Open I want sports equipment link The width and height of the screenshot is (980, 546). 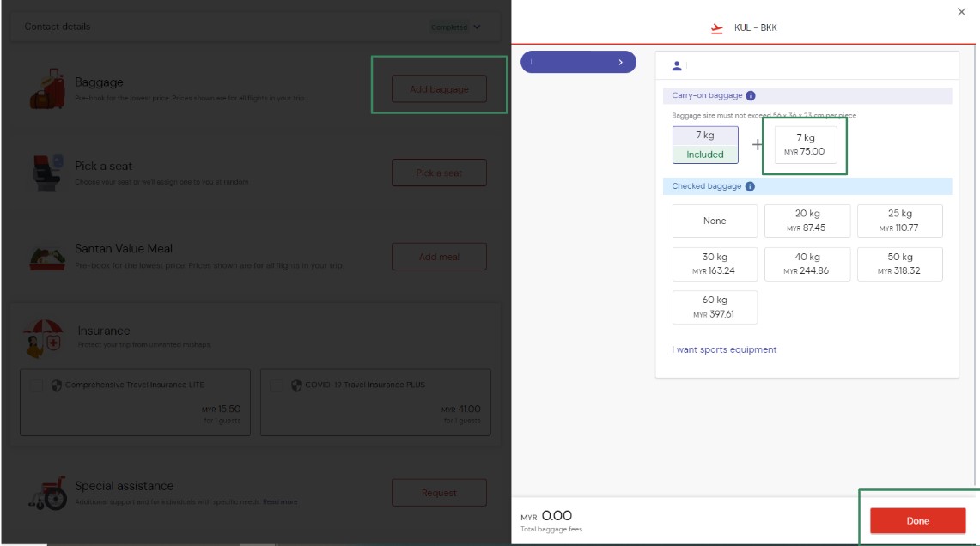pyautogui.click(x=724, y=349)
